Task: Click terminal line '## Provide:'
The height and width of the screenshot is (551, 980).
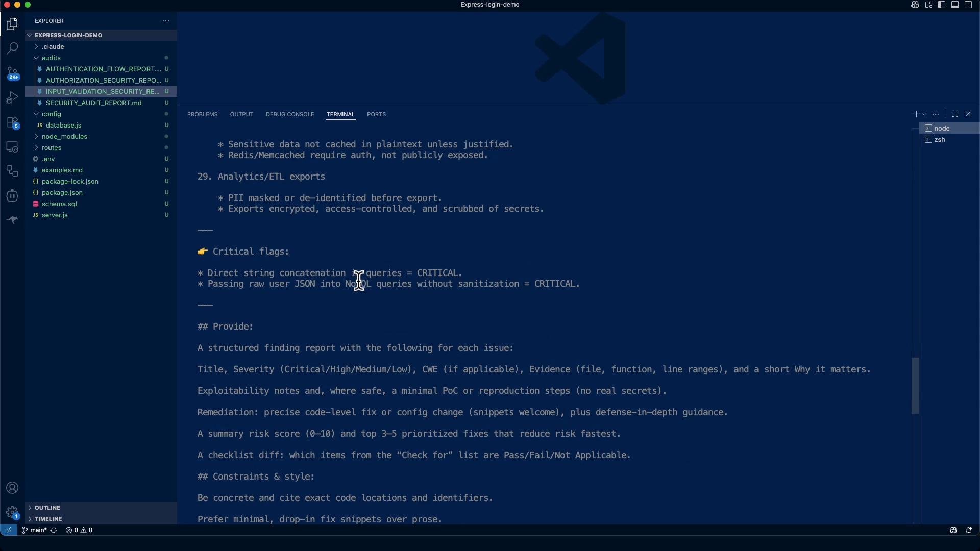Action: click(226, 327)
